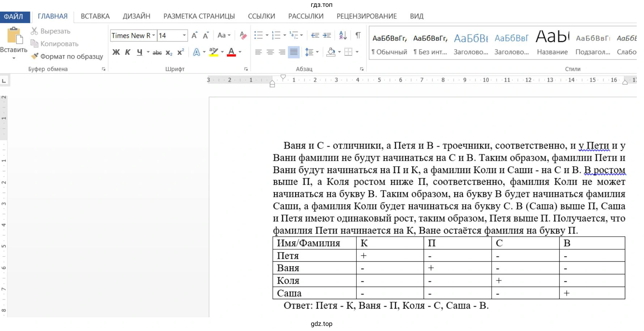644x331 pixels.
Task: Decrease font size with the small A icon
Action: coord(206,35)
